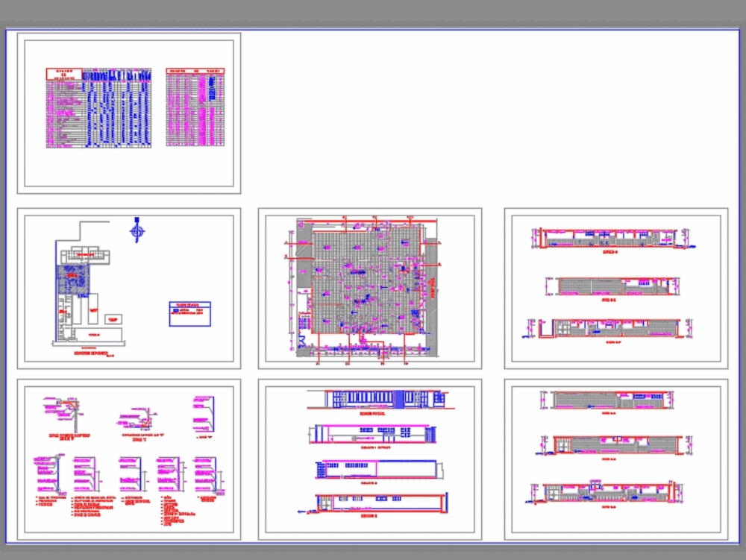Select the blue-bordered legend box on site plan
The height and width of the screenshot is (560, 746).
point(189,314)
